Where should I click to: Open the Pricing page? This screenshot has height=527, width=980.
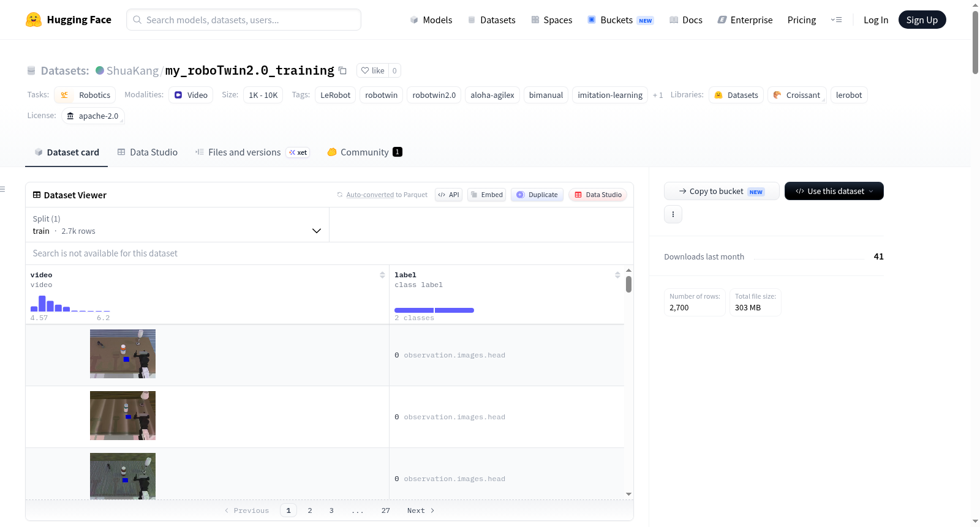(802, 20)
